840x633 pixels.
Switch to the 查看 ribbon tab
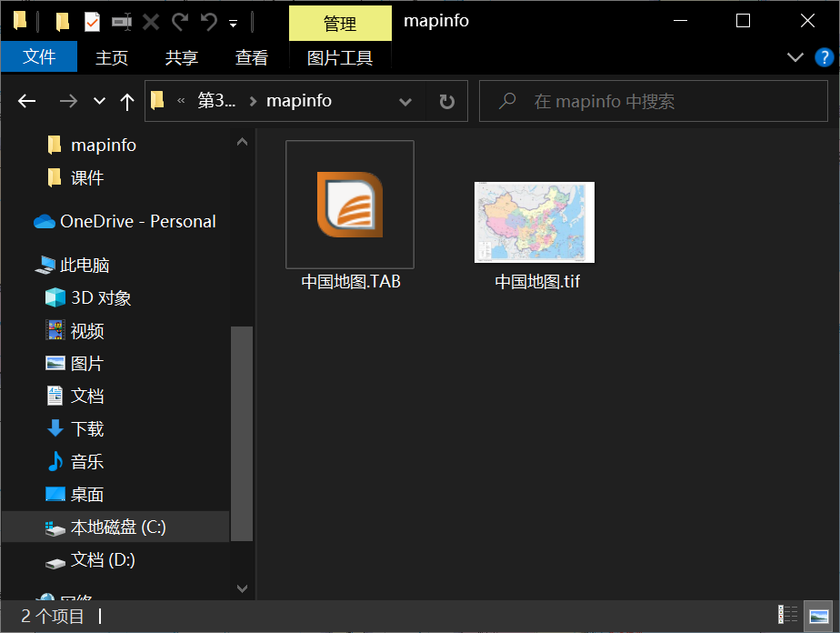coord(251,57)
